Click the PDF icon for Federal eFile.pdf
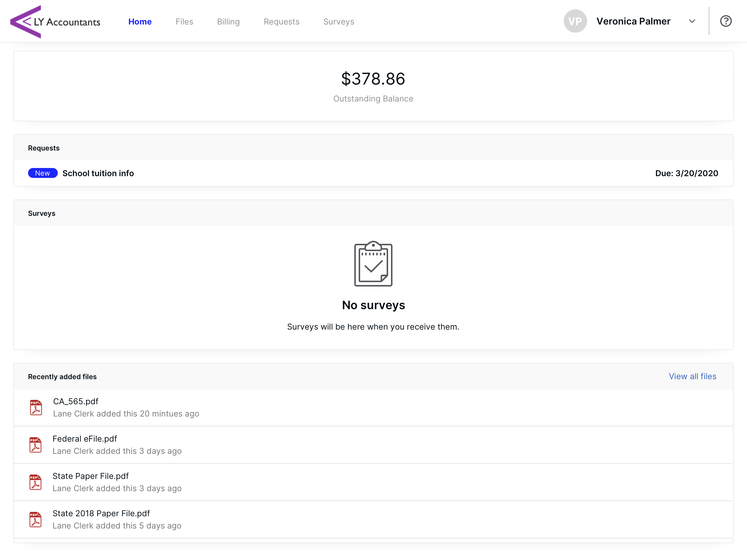 click(36, 445)
